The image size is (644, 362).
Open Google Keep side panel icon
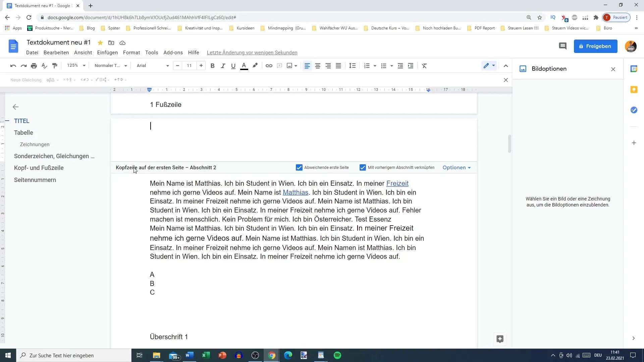click(x=634, y=89)
